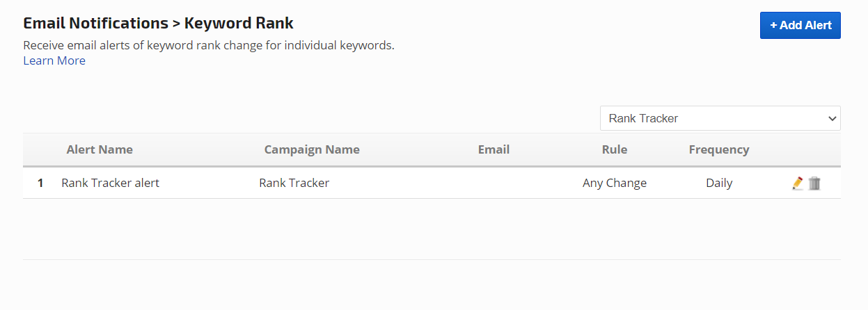This screenshot has width=868, height=310.
Task: Click the + Add Alert button
Action: [x=800, y=25]
